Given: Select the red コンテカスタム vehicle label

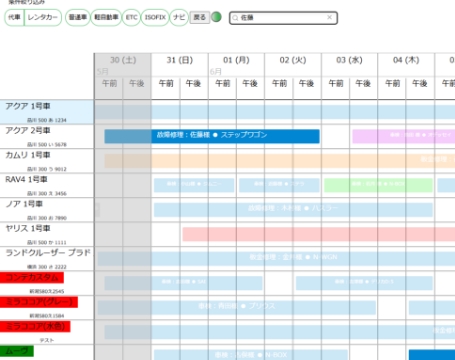Looking at the screenshot, I should [x=32, y=277].
